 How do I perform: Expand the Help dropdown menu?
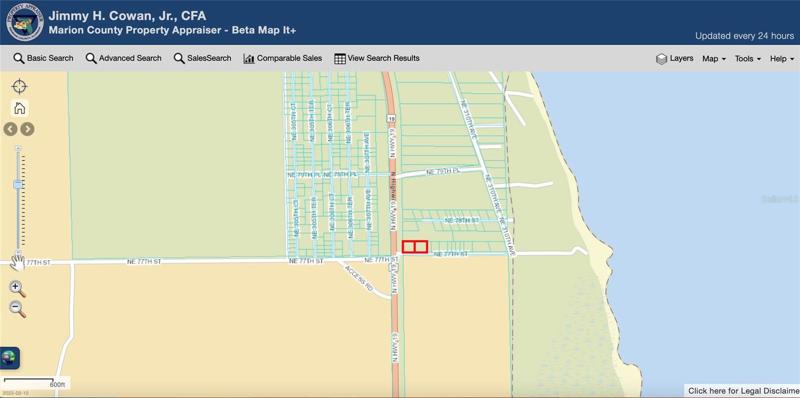(x=782, y=59)
